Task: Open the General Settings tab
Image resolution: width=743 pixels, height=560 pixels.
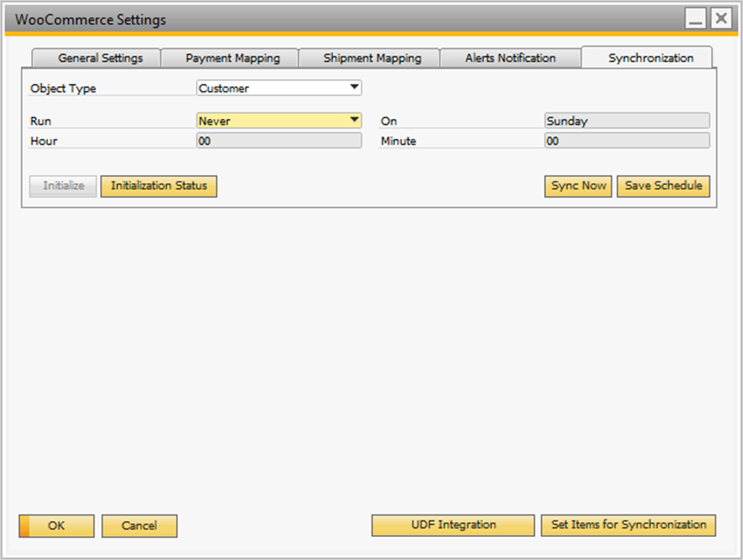Action: (100, 58)
